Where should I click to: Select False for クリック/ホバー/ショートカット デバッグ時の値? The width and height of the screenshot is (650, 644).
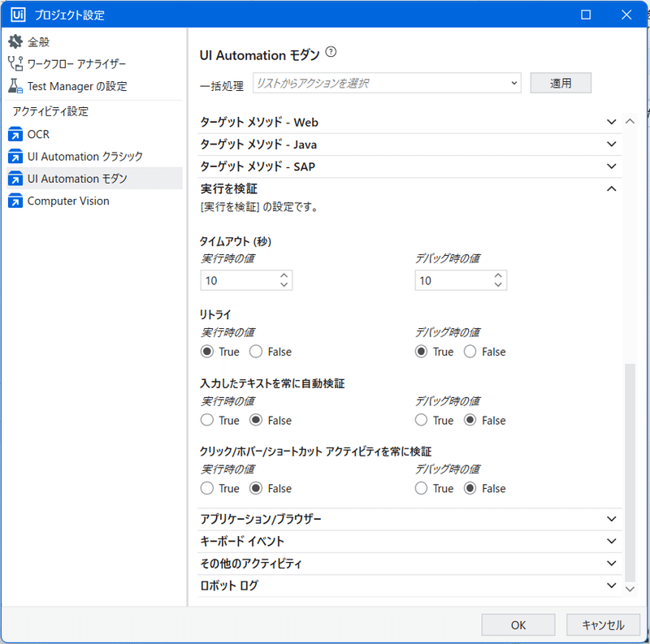[x=470, y=488]
